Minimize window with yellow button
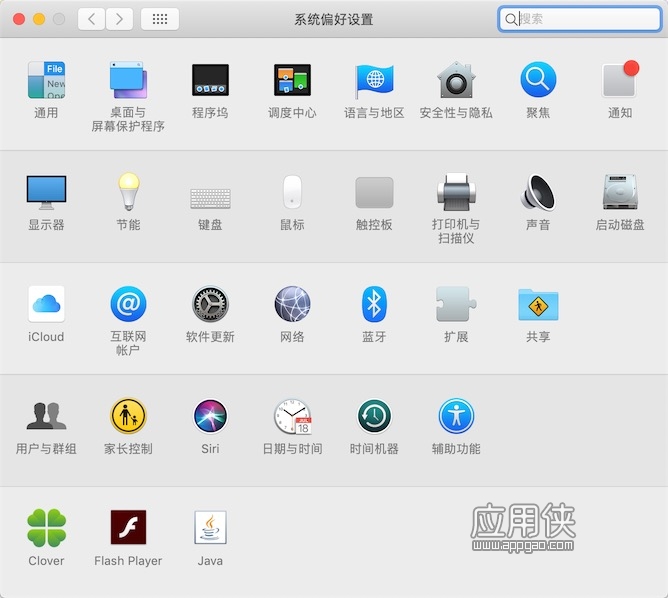 39,19
